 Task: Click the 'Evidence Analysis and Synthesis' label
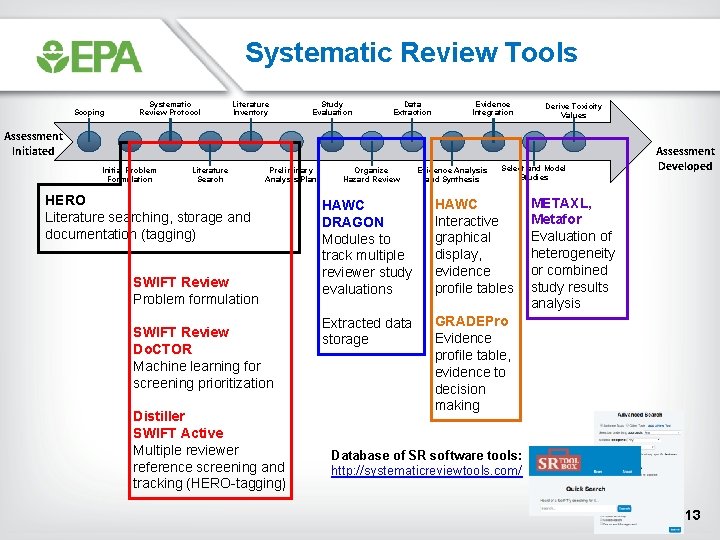point(452,174)
